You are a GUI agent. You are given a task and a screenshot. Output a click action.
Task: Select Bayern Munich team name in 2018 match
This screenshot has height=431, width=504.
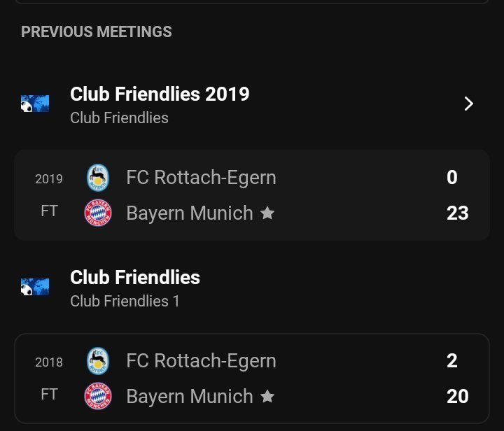(x=190, y=396)
